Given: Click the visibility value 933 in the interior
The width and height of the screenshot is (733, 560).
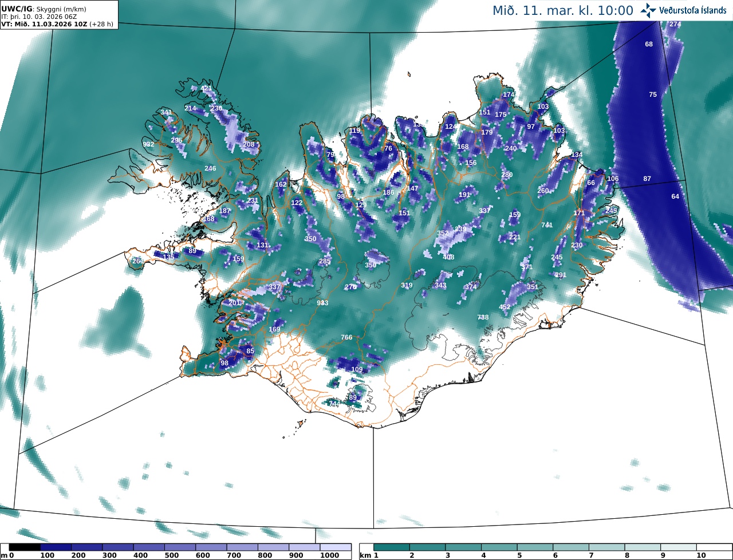Looking at the screenshot, I should point(322,303).
